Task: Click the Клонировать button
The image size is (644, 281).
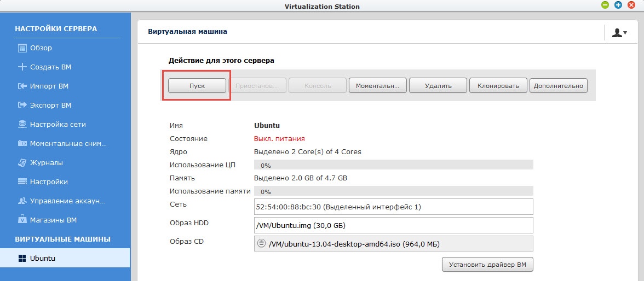Action: (x=498, y=86)
